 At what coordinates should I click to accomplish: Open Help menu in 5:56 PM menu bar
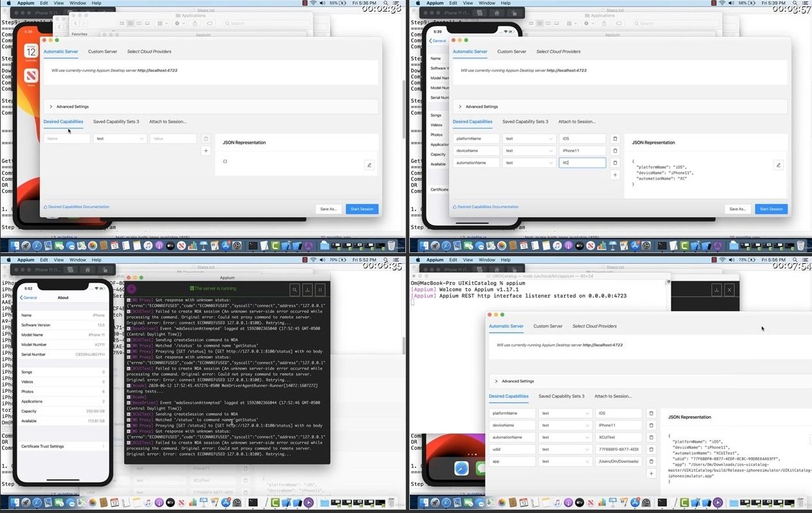pos(506,260)
